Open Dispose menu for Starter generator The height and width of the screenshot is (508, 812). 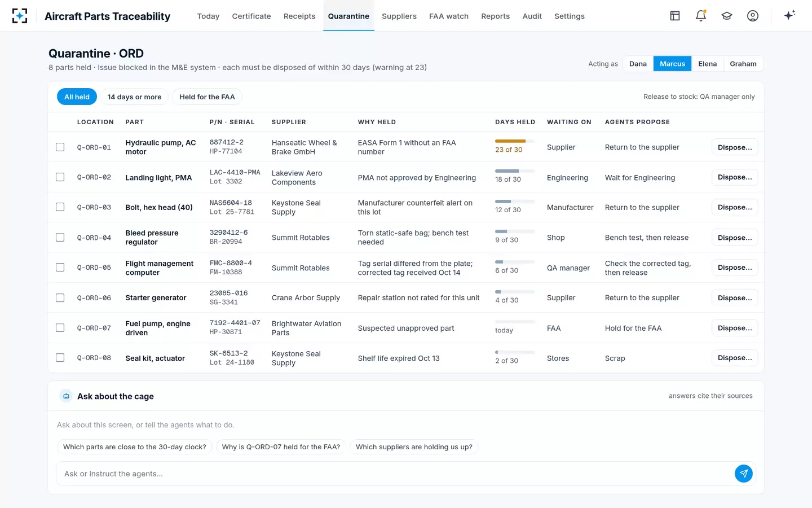click(735, 298)
